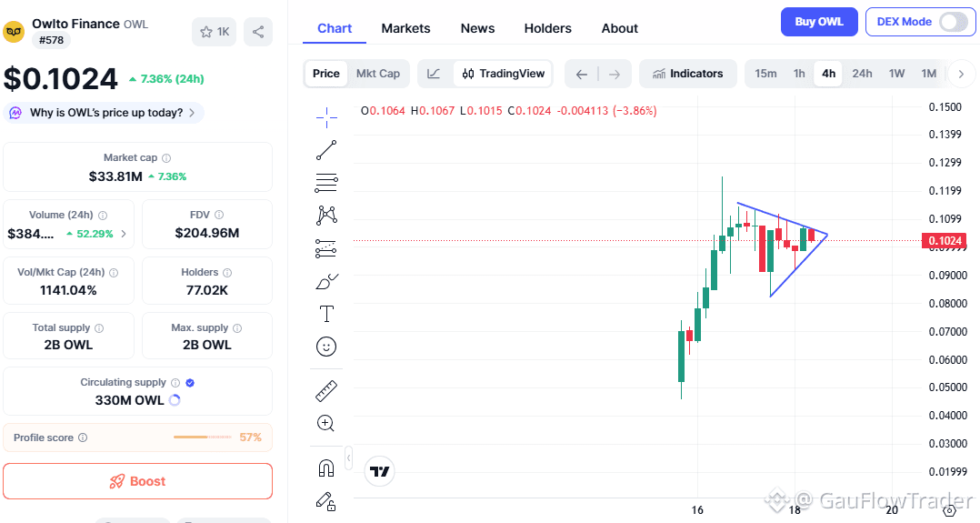Image resolution: width=980 pixels, height=523 pixels.
Task: Open the emoji sticker tool
Action: point(326,347)
